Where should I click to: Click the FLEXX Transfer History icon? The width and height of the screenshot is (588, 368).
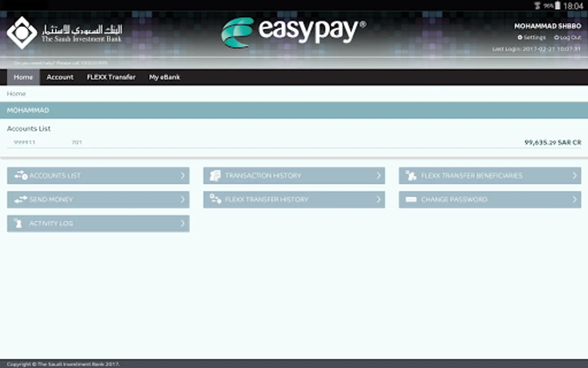tap(215, 199)
